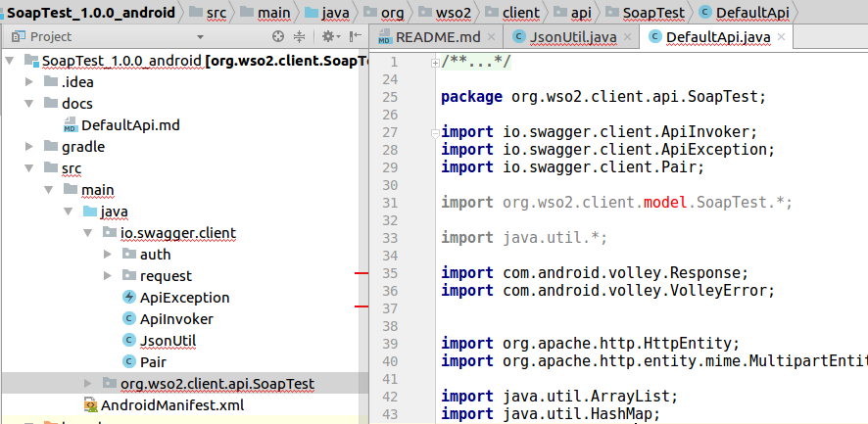Click the module icon of project root
This screenshot has height=424, width=868.
pyautogui.click(x=31, y=60)
